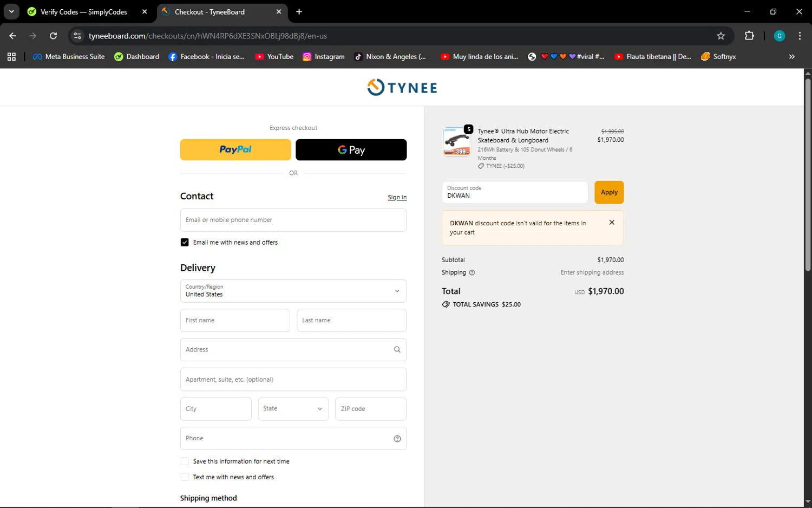The image size is (812, 508).
Task: Click the TYNEE (-$25.00) discount tag
Action: (x=501, y=166)
